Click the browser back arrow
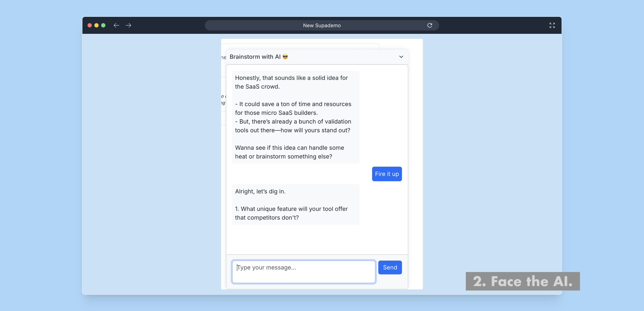 [116, 25]
